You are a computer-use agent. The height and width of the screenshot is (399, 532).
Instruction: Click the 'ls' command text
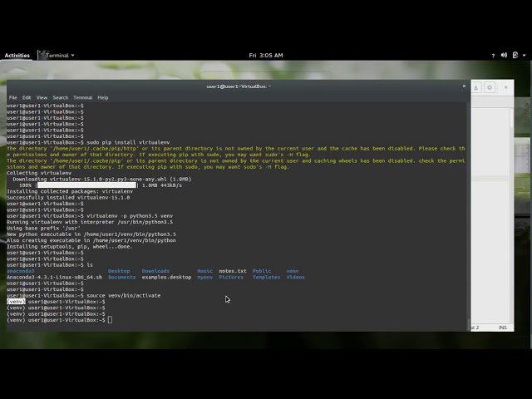tap(90, 265)
